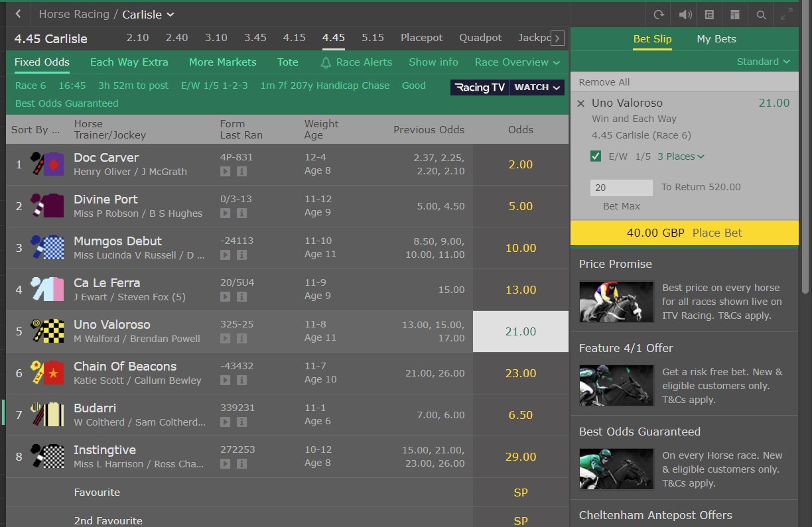Screen dimensions: 812x527
Task: Select Budarri odds 6.50
Action: tap(521, 415)
